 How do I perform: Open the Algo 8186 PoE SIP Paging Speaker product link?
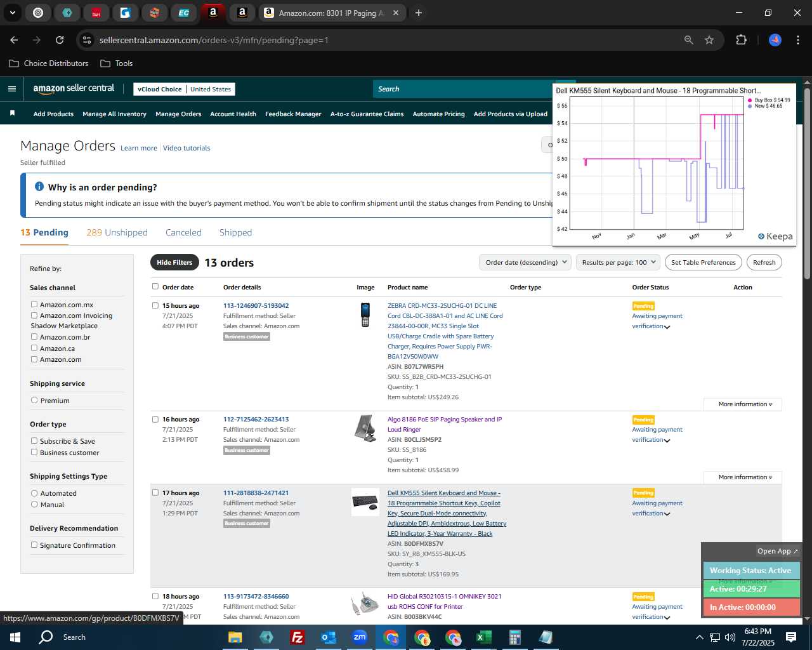(x=445, y=424)
